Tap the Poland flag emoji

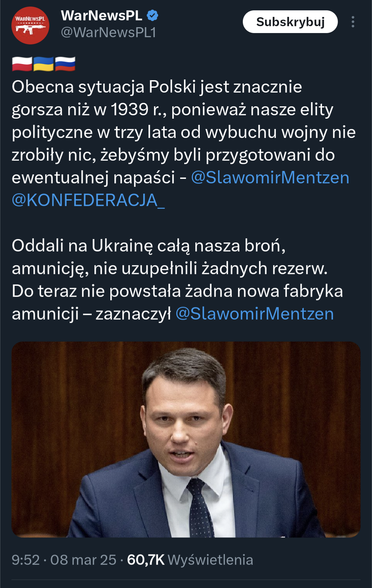[x=22, y=64]
